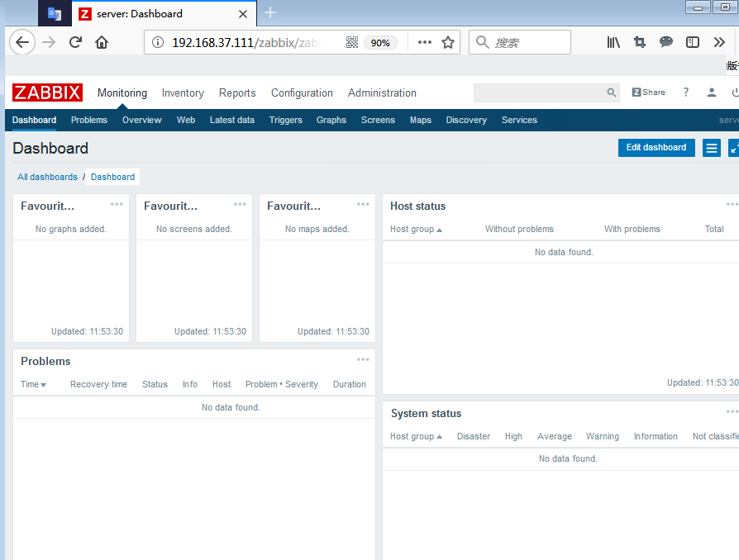
Task: Open the user profile icon
Action: [x=711, y=93]
